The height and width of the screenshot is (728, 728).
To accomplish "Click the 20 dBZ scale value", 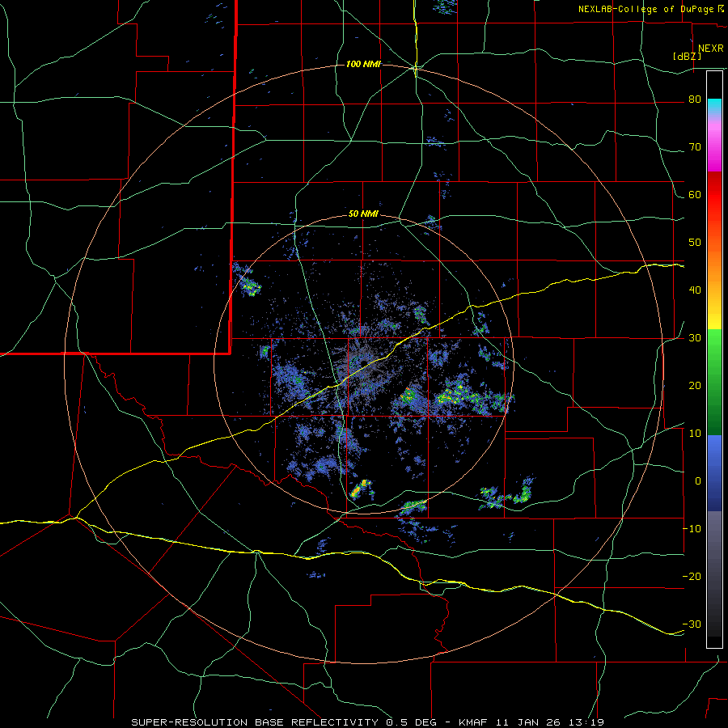I will [x=695, y=386].
